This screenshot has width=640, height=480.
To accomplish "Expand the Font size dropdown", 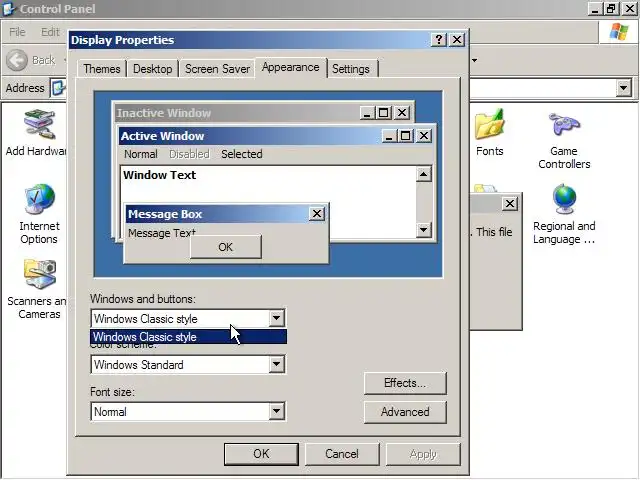I will (276, 411).
